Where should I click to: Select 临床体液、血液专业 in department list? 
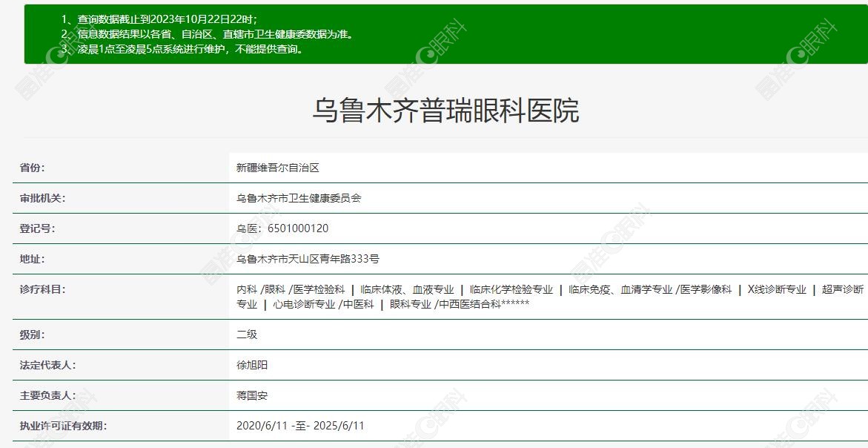point(407,289)
